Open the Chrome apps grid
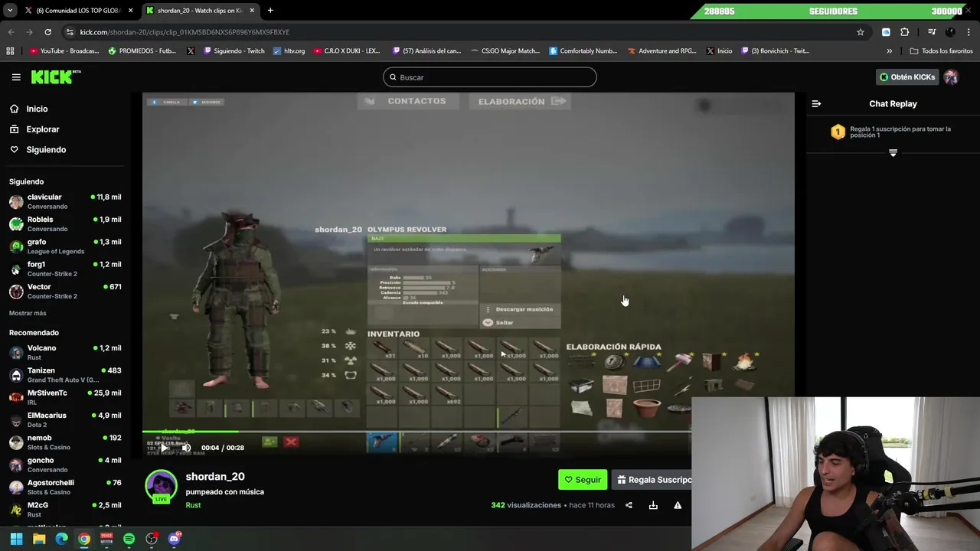This screenshot has width=980, height=551. (x=10, y=51)
